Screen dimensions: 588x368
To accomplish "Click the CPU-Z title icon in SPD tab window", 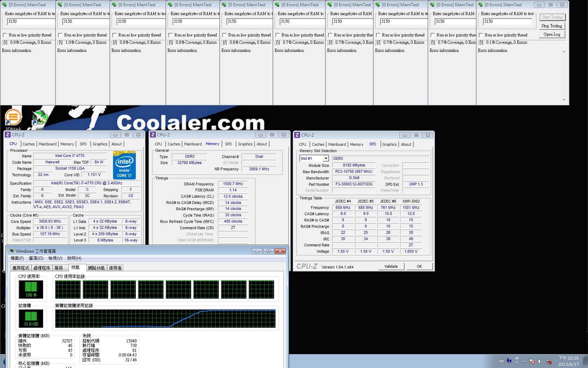I will pyautogui.click(x=297, y=135).
